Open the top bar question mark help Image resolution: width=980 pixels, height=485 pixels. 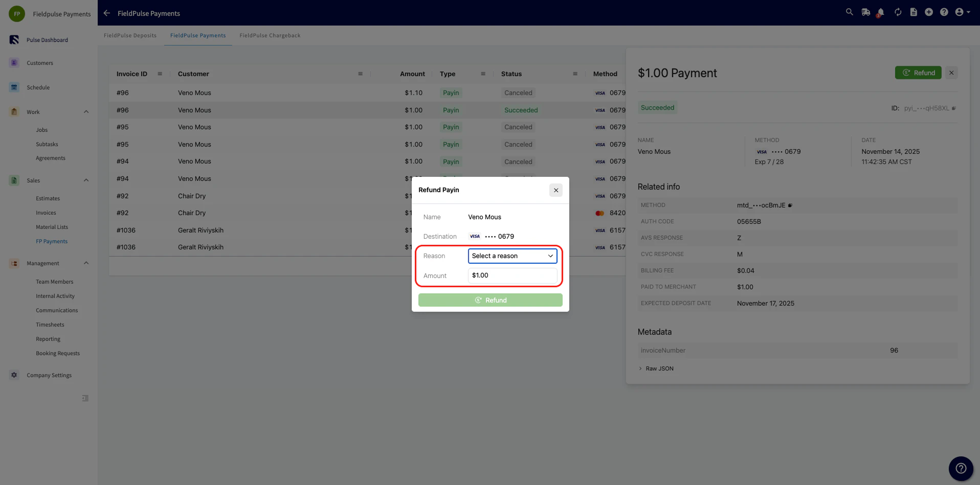point(944,12)
